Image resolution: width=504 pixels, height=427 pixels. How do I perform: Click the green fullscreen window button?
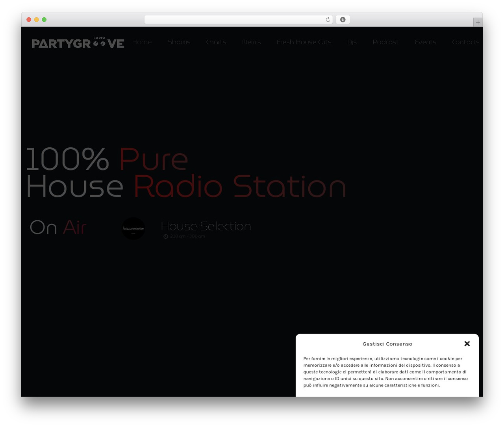tap(44, 20)
